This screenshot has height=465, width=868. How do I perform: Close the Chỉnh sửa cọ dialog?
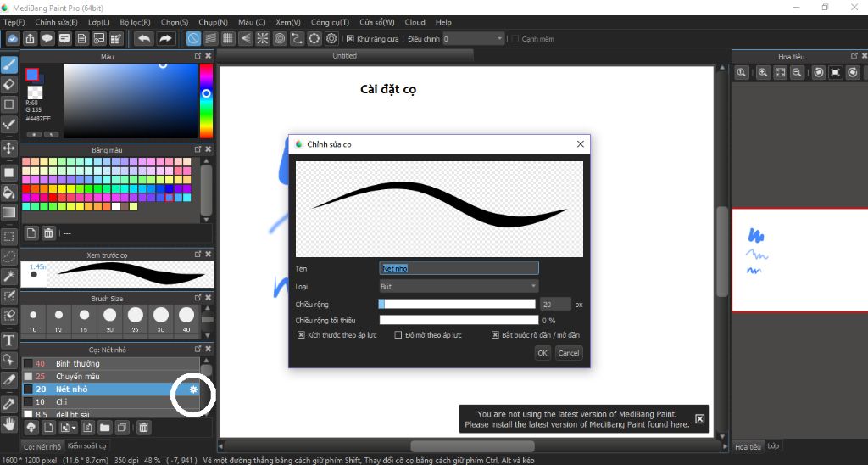point(580,144)
